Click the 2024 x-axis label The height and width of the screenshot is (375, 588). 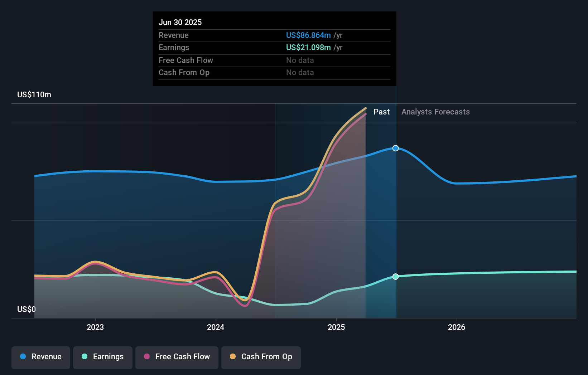pyautogui.click(x=216, y=327)
